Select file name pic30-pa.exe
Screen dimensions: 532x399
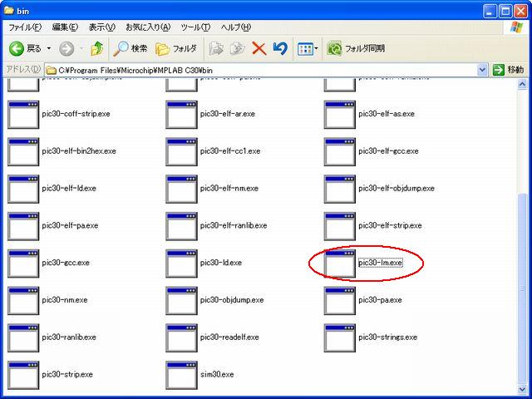click(x=380, y=300)
